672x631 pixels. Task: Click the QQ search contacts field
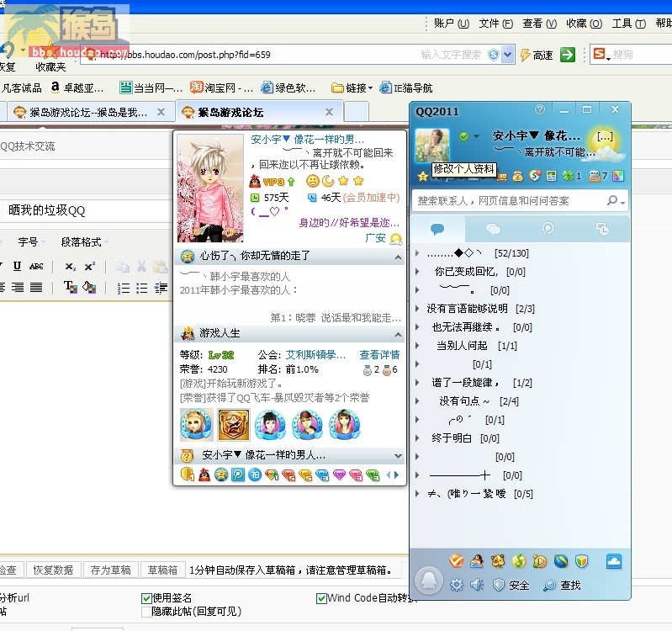[509, 200]
